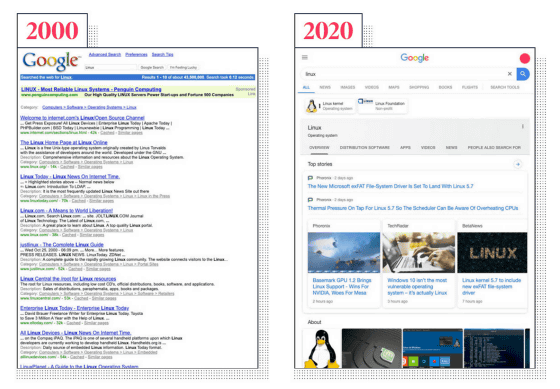Open the three-dot menu in the Linux panel

click(522, 126)
